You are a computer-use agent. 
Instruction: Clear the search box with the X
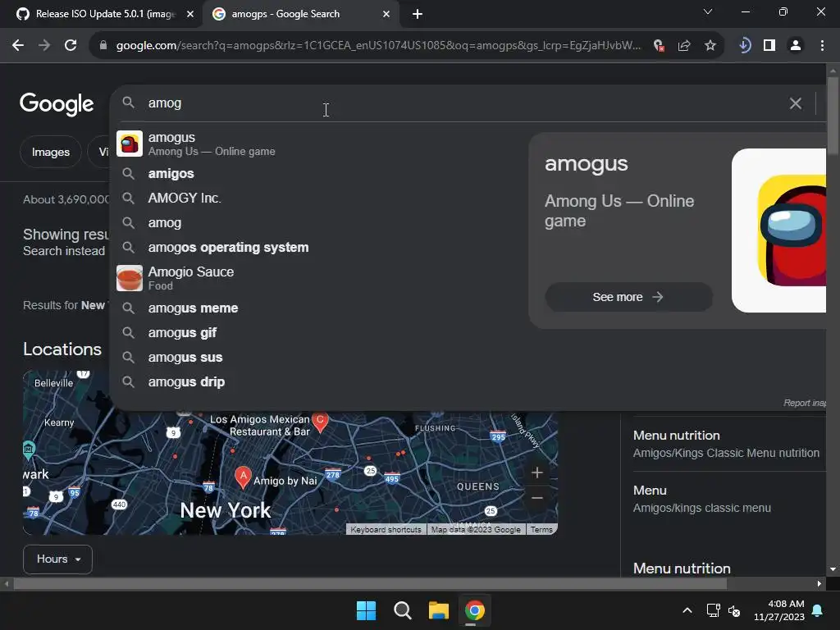796,103
